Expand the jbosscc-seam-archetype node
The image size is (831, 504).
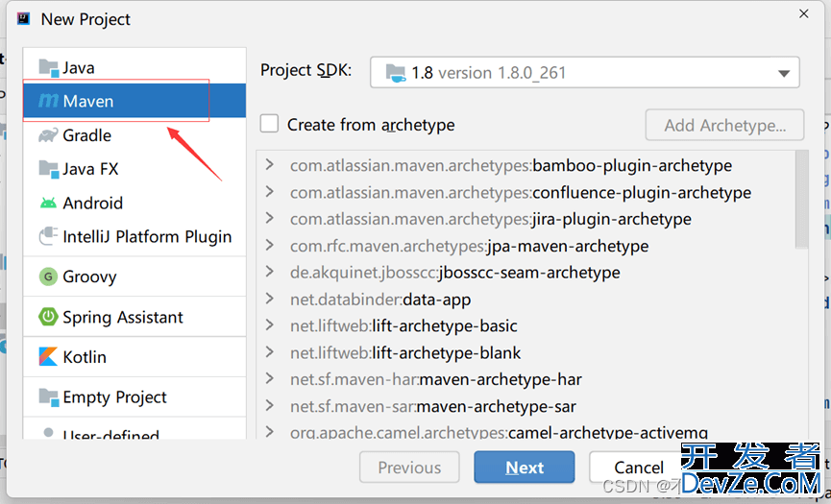click(270, 272)
